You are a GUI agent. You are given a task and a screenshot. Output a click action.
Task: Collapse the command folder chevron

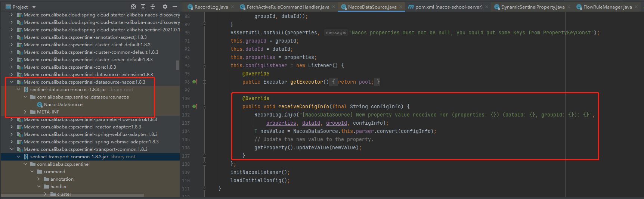(x=32, y=171)
